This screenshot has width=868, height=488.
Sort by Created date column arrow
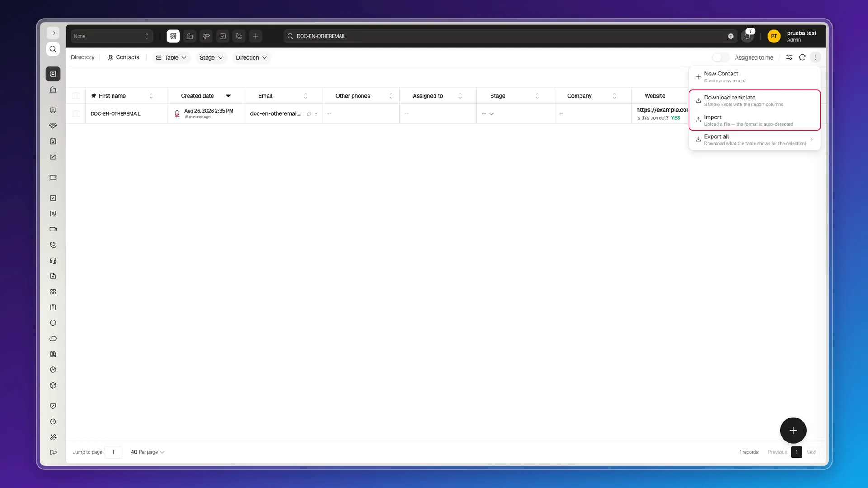[x=228, y=96]
